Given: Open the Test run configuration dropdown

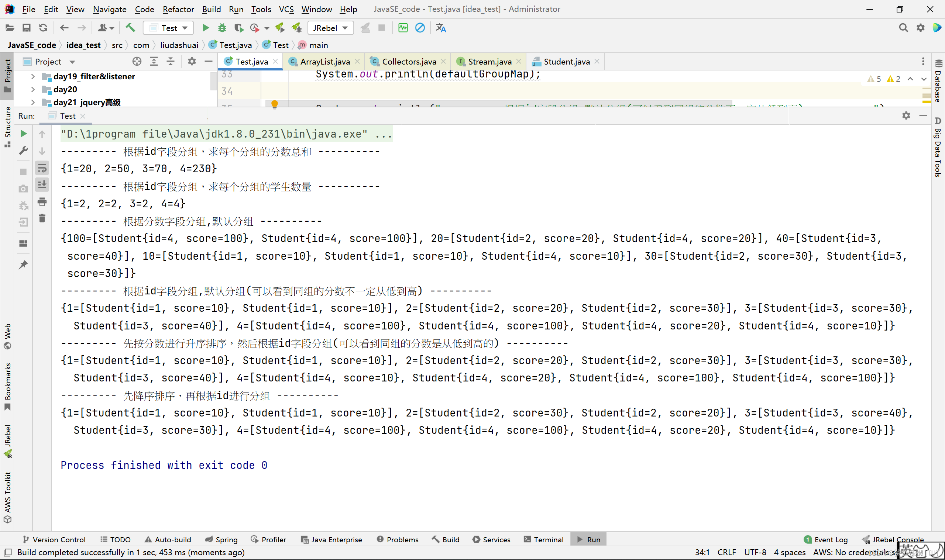Looking at the screenshot, I should [x=168, y=28].
